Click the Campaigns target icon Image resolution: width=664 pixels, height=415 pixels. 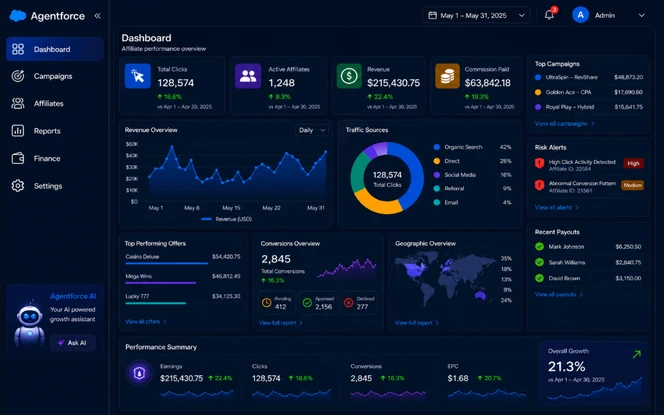click(x=18, y=76)
